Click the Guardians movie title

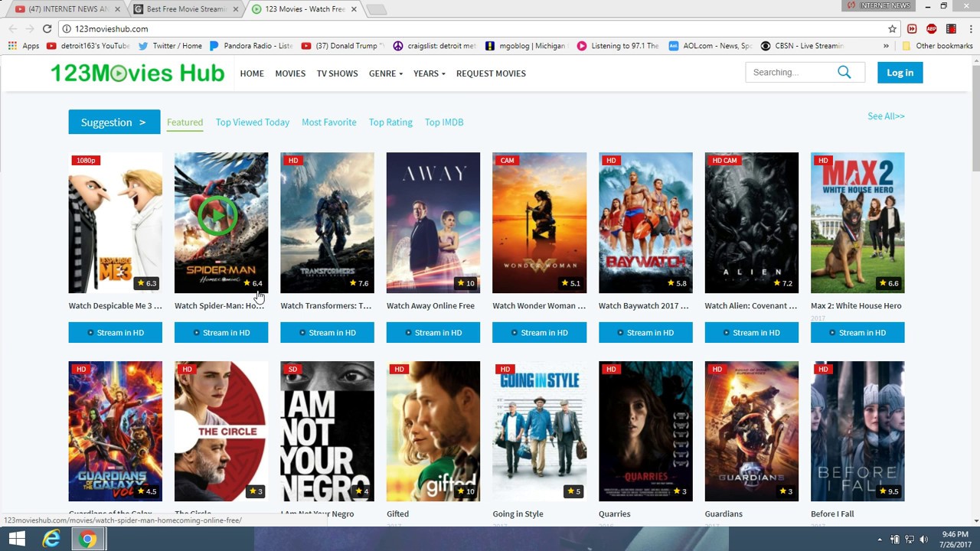[724, 514]
